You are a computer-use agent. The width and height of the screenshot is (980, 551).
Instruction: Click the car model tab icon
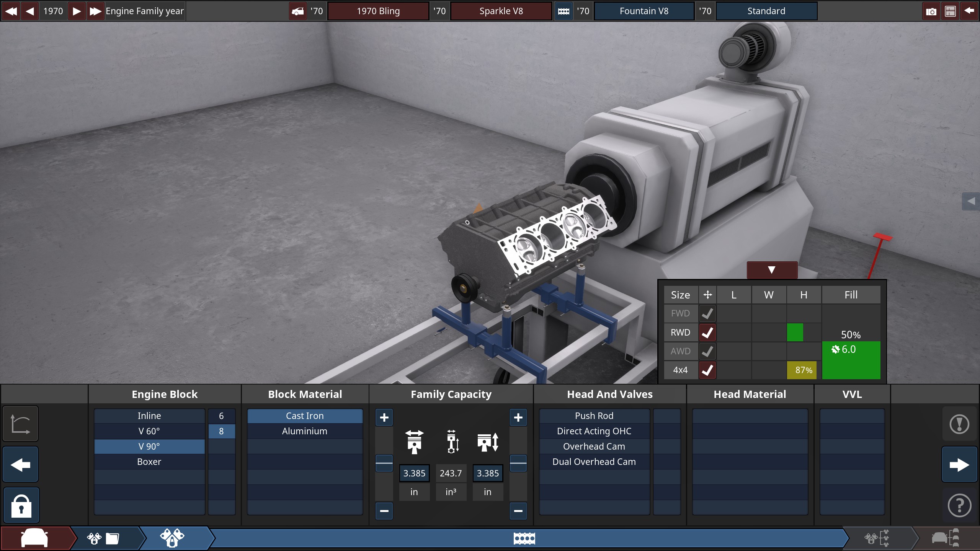34,538
